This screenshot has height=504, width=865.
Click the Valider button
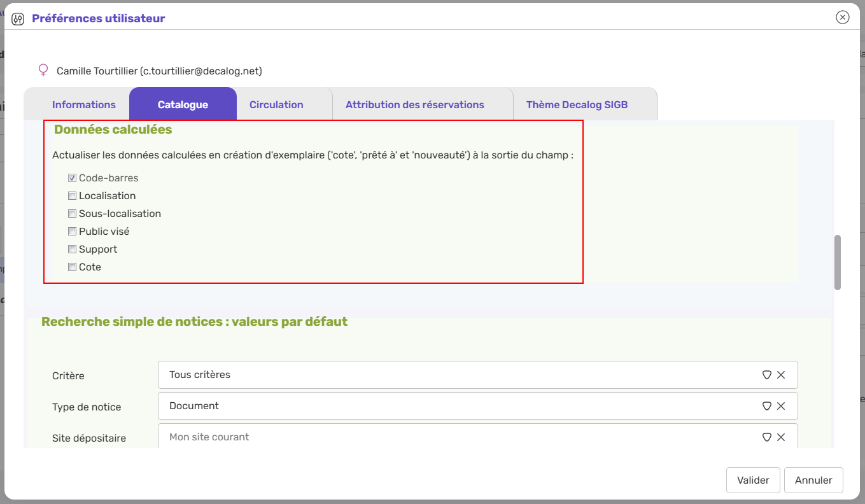pos(753,480)
